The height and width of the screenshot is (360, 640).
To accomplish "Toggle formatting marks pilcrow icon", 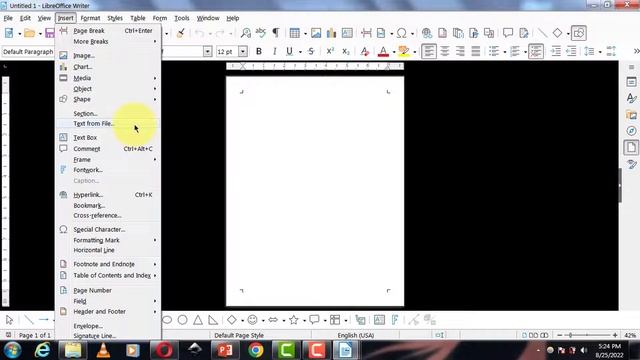I will pos(276,33).
